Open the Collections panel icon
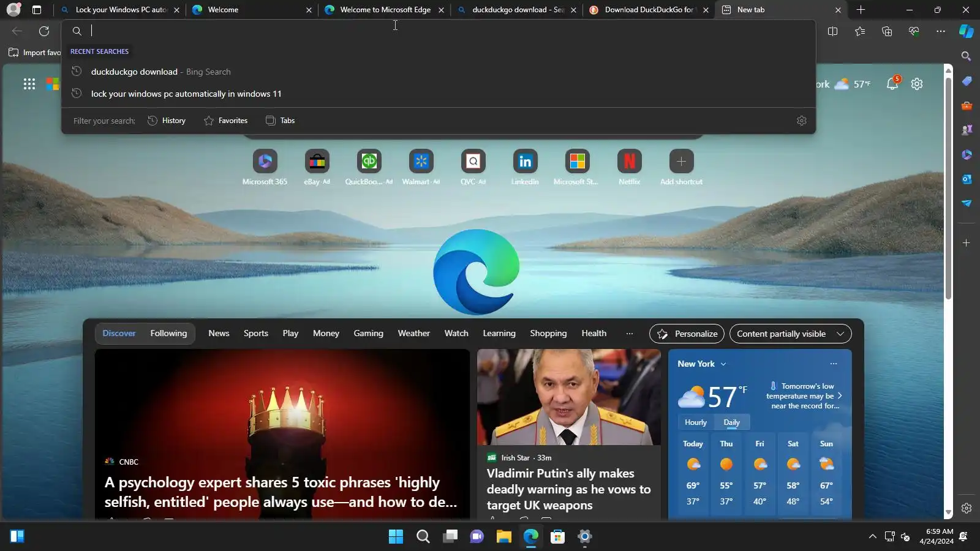 [887, 31]
